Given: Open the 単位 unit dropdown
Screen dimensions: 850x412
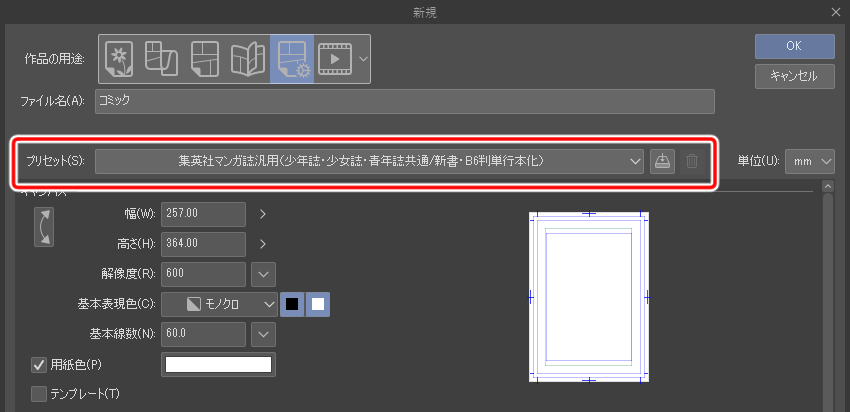Looking at the screenshot, I should tap(809, 162).
